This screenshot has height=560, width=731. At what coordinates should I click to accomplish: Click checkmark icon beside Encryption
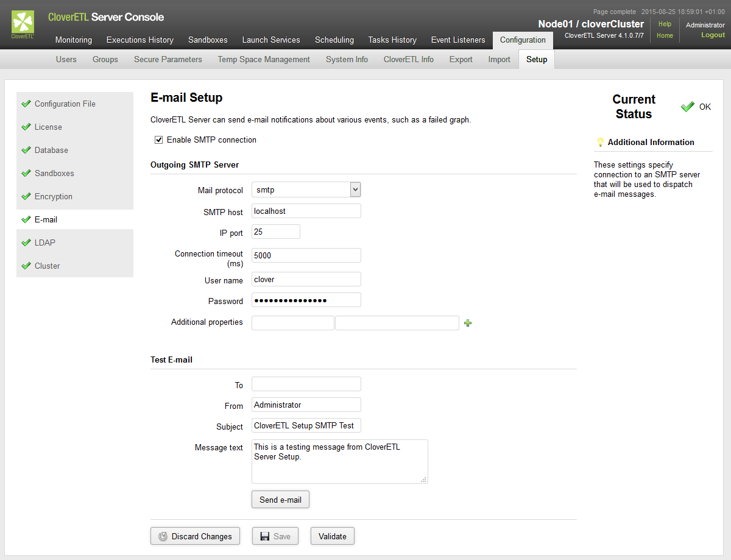[x=26, y=196]
